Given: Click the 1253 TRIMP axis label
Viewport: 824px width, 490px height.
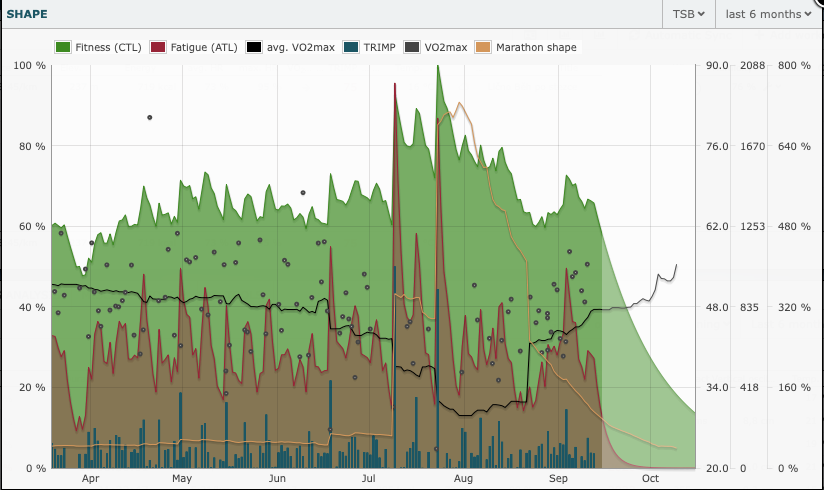Looking at the screenshot, I should [753, 227].
